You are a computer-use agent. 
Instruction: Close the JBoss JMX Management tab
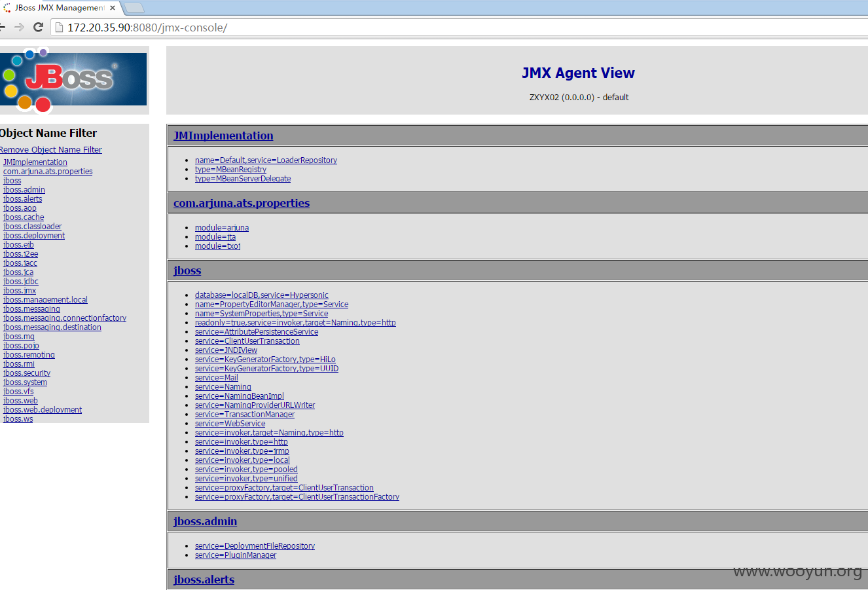pos(113,8)
